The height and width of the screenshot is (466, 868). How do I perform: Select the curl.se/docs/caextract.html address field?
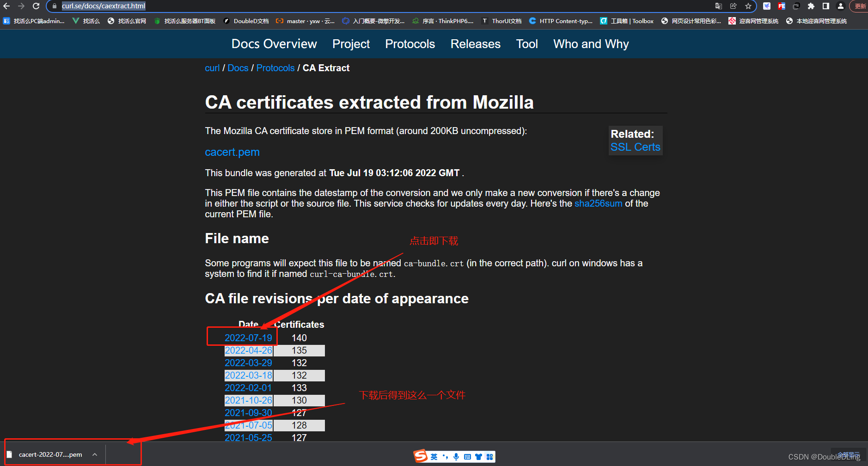(x=104, y=6)
